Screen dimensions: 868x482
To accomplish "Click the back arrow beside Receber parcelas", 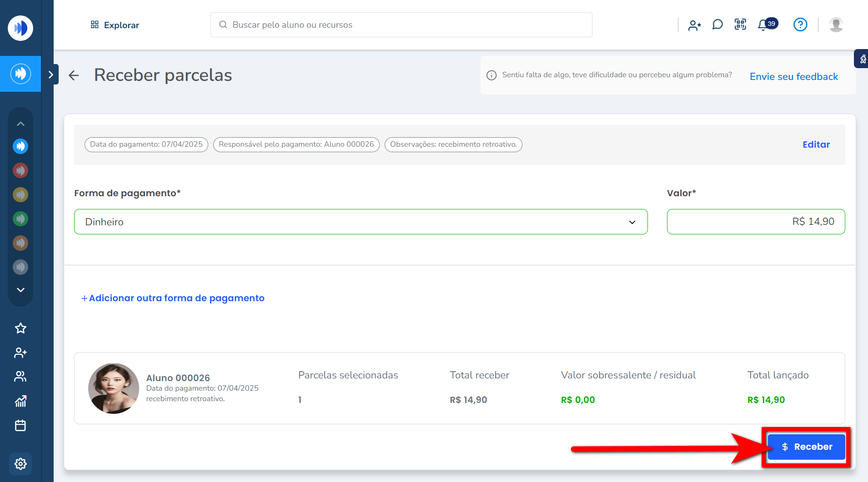I will click(x=74, y=75).
